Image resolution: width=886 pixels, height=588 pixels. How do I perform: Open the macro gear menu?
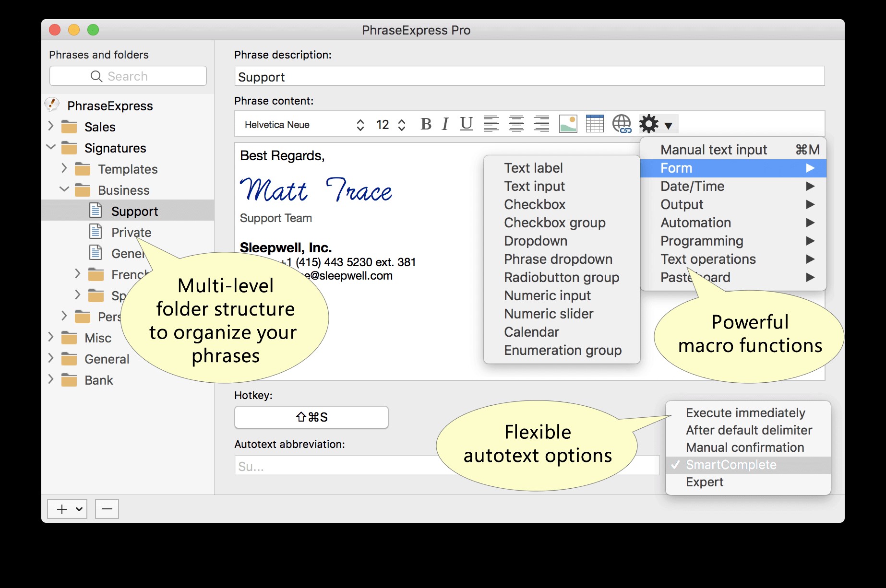[655, 124]
